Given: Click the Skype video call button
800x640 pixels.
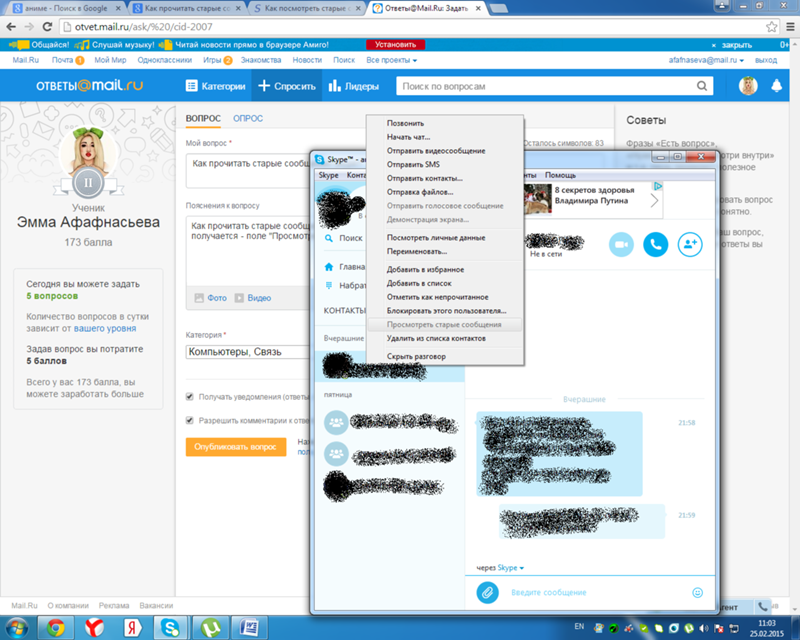Looking at the screenshot, I should coord(621,244).
